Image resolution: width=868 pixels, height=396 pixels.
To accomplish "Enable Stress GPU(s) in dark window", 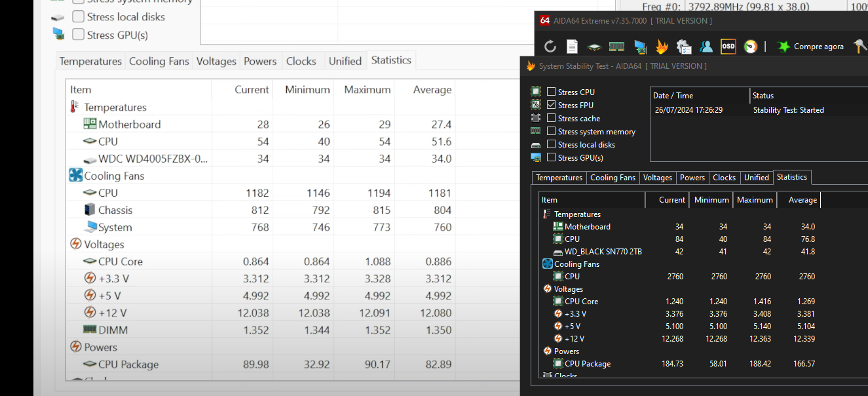I will 551,157.
